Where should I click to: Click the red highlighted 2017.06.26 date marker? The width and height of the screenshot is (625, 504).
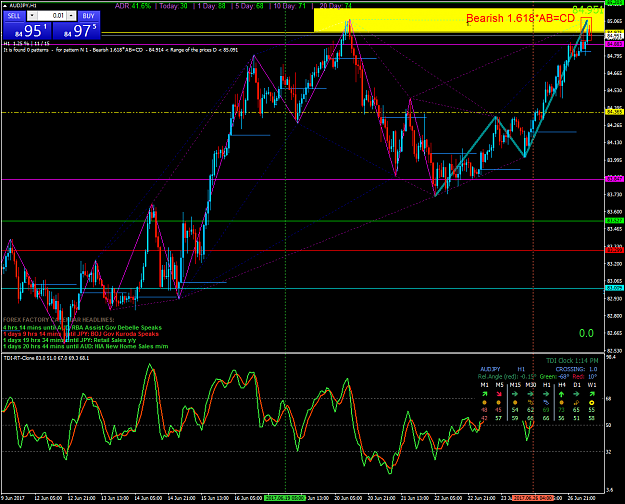click(533, 498)
